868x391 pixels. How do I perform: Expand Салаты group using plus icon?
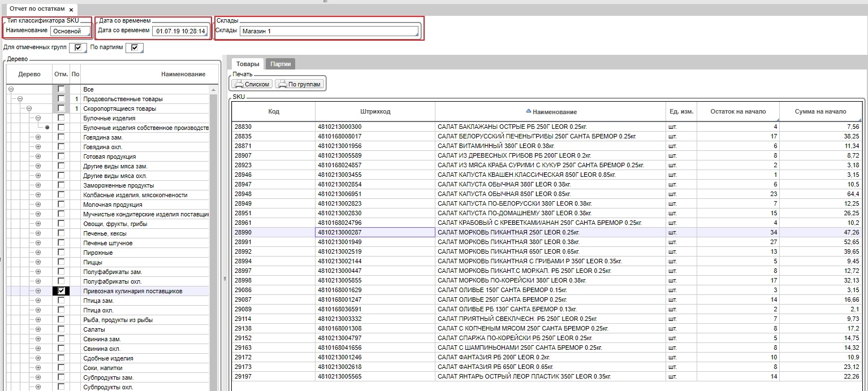pyautogui.click(x=38, y=329)
